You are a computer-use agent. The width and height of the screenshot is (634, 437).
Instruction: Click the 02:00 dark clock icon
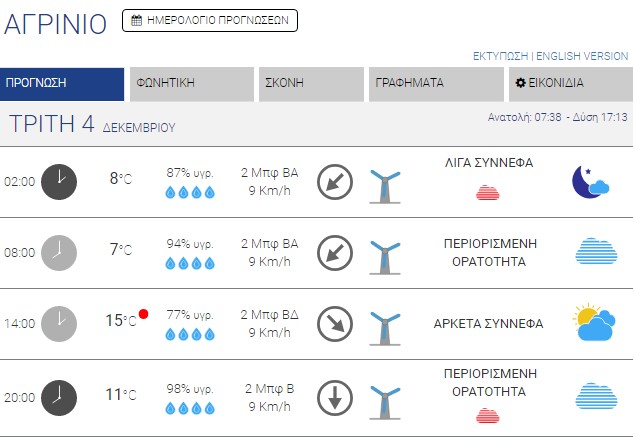click(x=59, y=181)
